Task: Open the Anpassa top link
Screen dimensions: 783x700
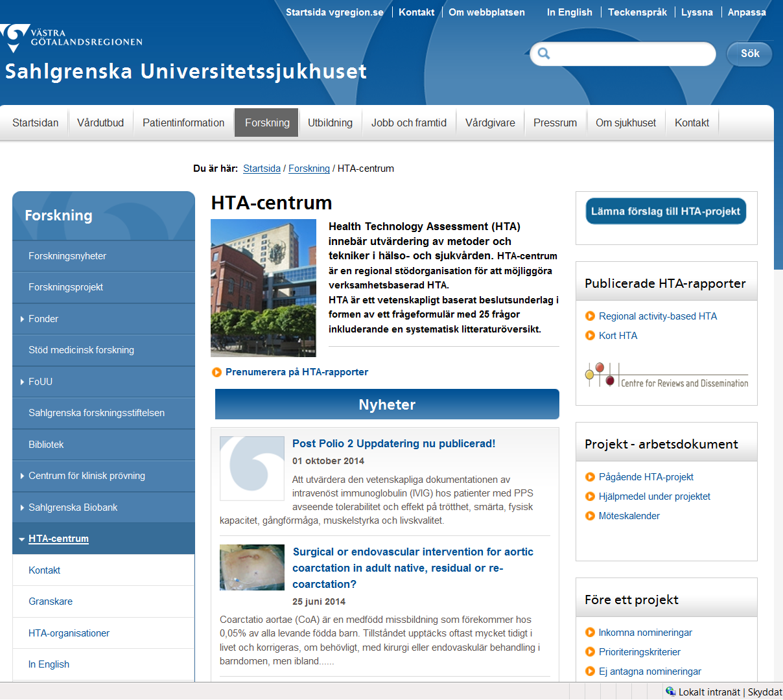Action: pyautogui.click(x=747, y=12)
